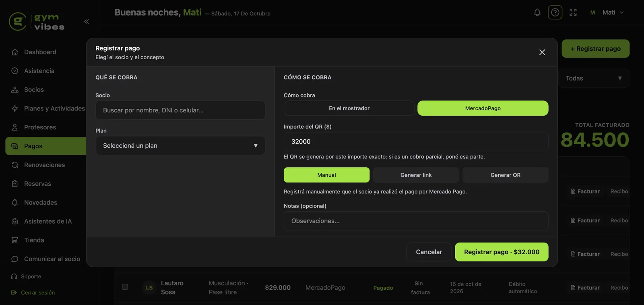Focus the Socio search field
The width and height of the screenshot is (644, 305).
tap(180, 110)
